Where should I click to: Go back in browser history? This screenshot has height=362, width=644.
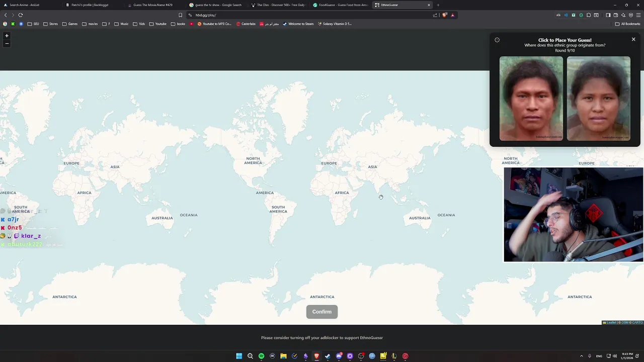coord(6,15)
